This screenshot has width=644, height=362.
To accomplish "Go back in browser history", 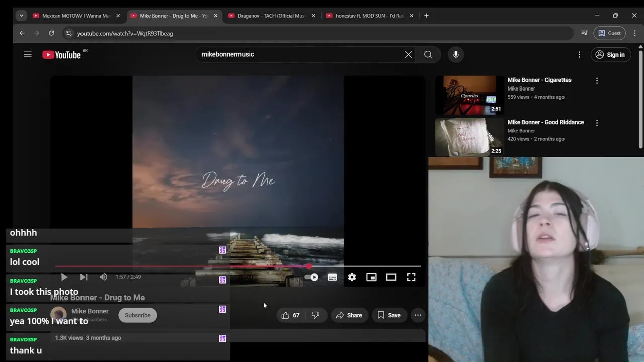I will (x=22, y=33).
